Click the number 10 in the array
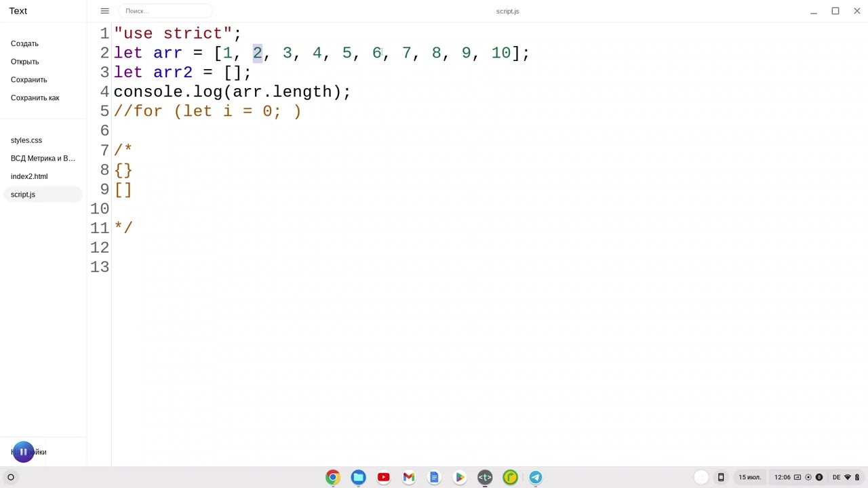Image resolution: width=868 pixels, height=488 pixels. coord(501,53)
